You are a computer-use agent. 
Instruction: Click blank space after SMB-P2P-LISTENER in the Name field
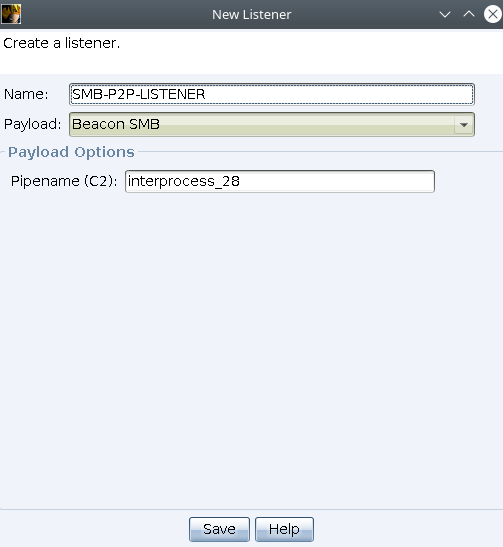tap(338, 94)
